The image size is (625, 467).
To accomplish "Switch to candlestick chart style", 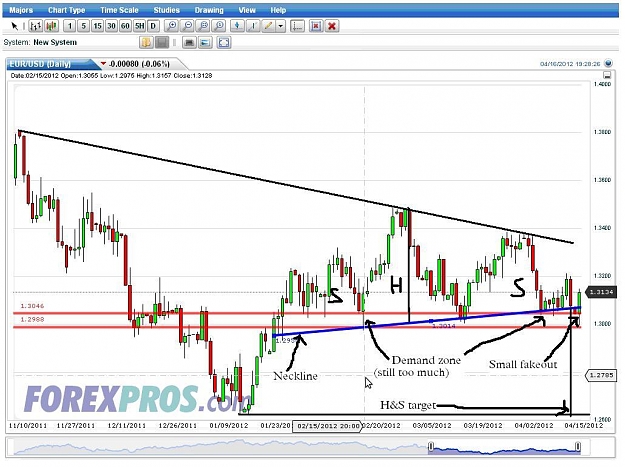I will (51, 26).
